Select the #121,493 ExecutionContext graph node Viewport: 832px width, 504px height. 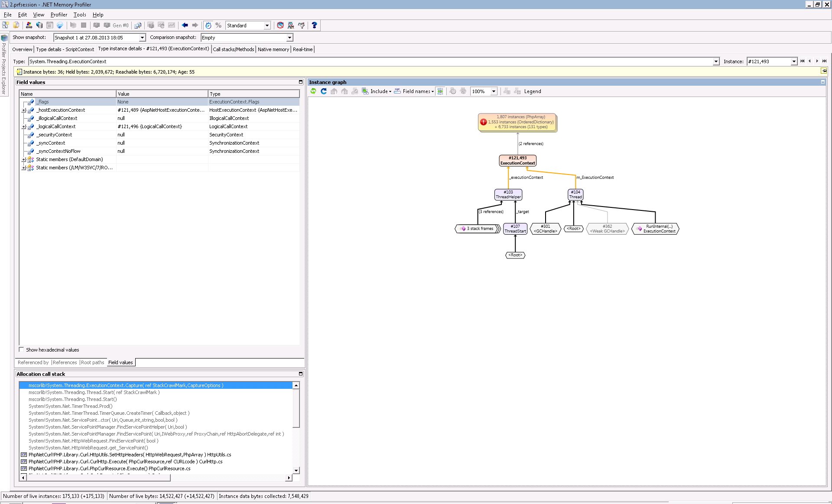click(517, 161)
